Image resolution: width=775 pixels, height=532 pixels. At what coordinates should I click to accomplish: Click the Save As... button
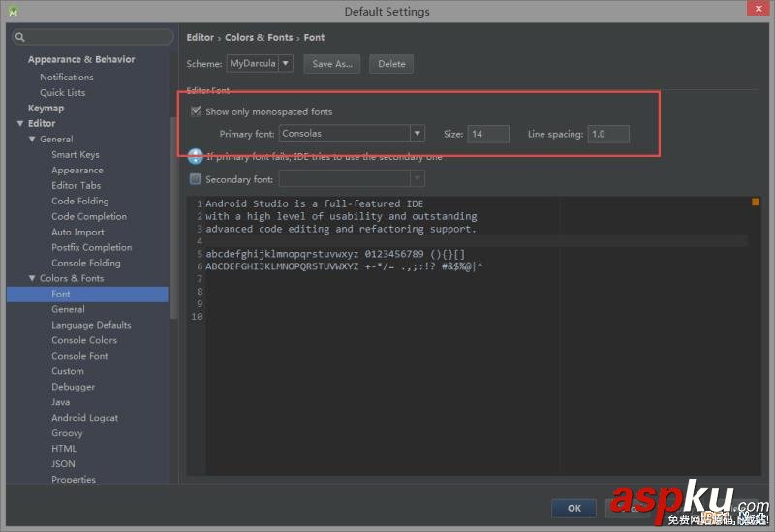tap(332, 64)
